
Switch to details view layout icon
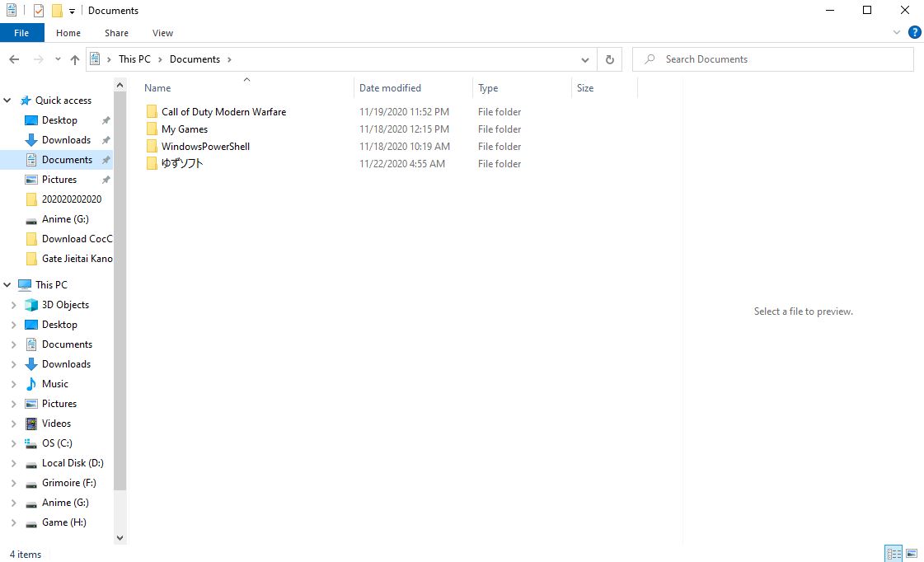[x=894, y=553]
